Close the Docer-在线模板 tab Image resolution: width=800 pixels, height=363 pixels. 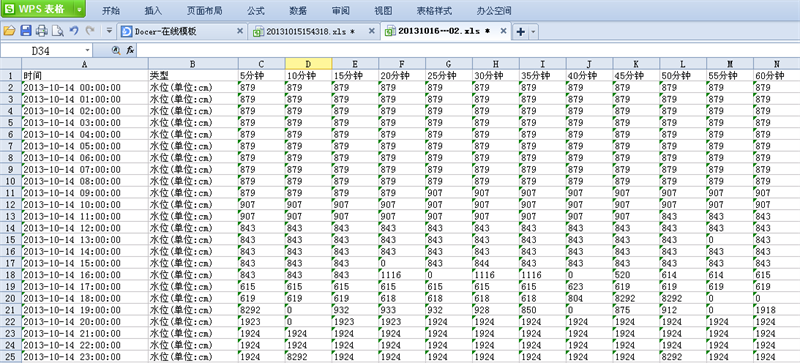[240, 31]
